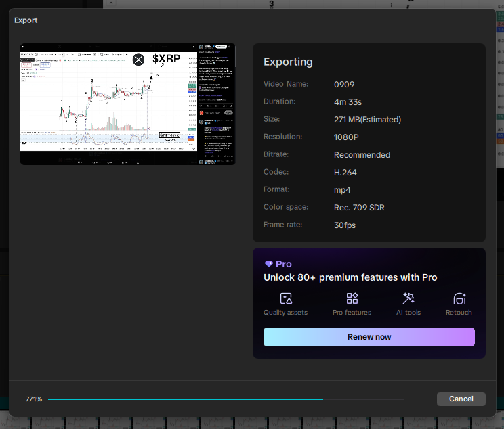
Task: Click the Frame rate label
Action: click(x=283, y=225)
